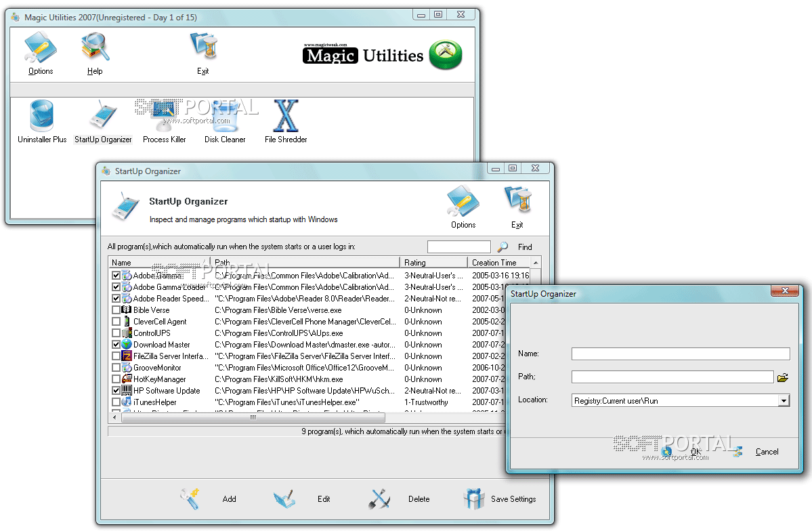812x531 pixels.
Task: Enable the CleverCell Agent startup checkbox
Action: tap(116, 322)
